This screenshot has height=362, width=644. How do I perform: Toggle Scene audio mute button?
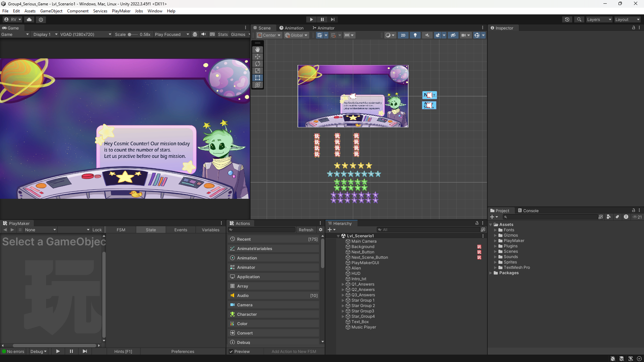[x=427, y=35]
